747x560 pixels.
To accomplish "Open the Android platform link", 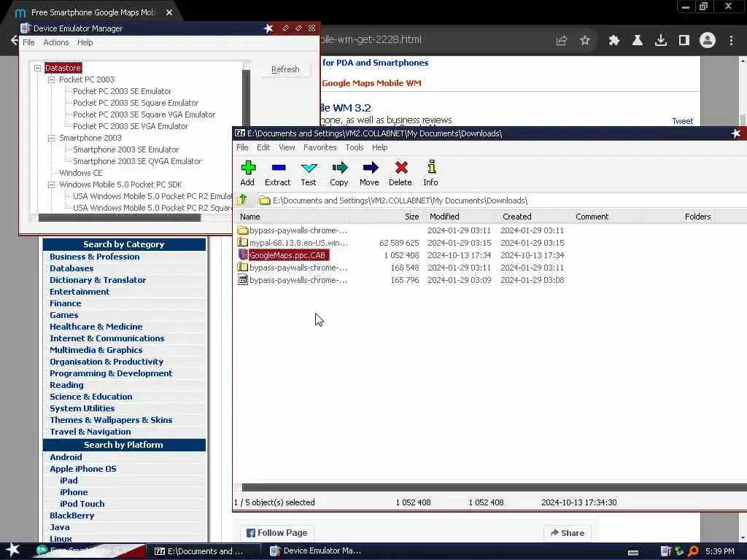I will tap(66, 456).
